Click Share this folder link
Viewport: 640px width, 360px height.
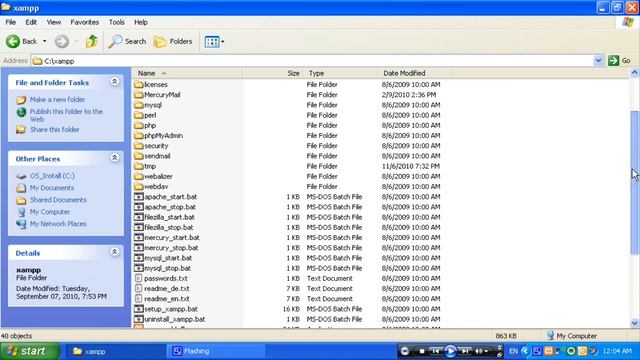pyautogui.click(x=54, y=129)
